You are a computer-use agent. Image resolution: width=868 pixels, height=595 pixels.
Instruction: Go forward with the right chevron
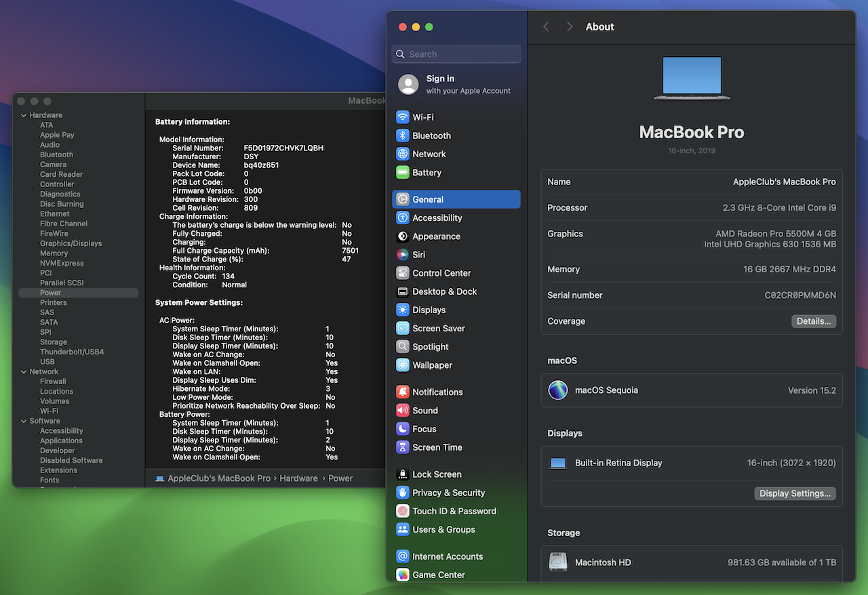[x=570, y=26]
